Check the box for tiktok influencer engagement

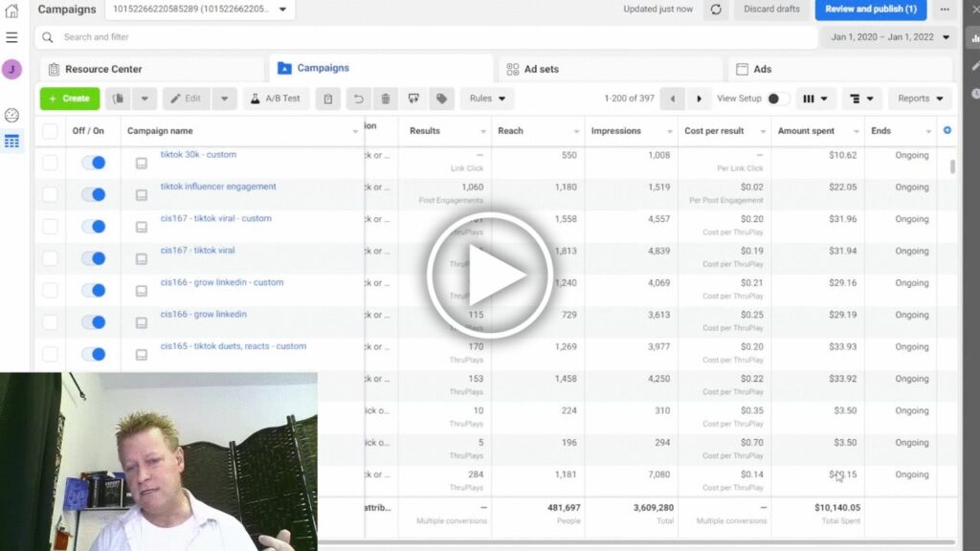click(x=50, y=195)
